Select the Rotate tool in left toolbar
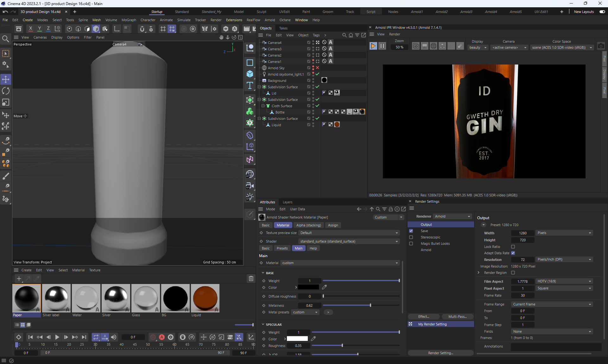The height and width of the screenshot is (364, 608). (x=6, y=91)
